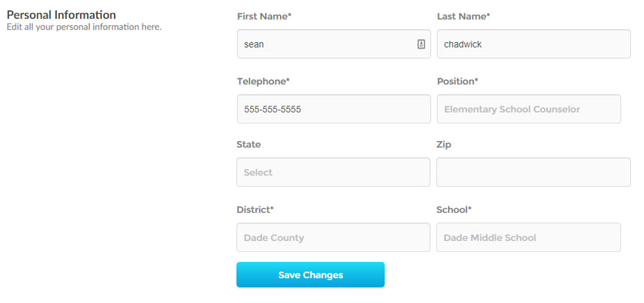The width and height of the screenshot is (644, 303).
Task: Select the Last Name field with chadwick
Action: coord(534,44)
